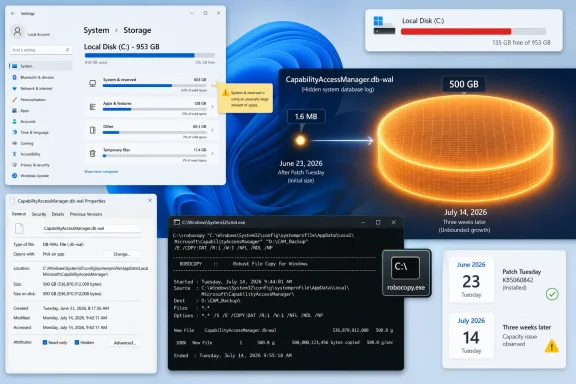Expand the Temporary files row chevron

click(212, 154)
